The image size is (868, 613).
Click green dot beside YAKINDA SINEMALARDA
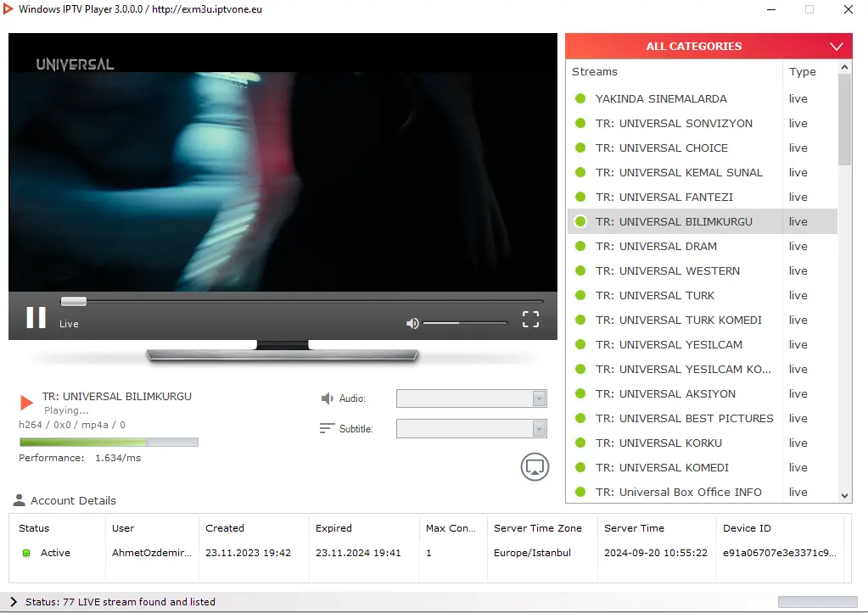pyautogui.click(x=580, y=98)
